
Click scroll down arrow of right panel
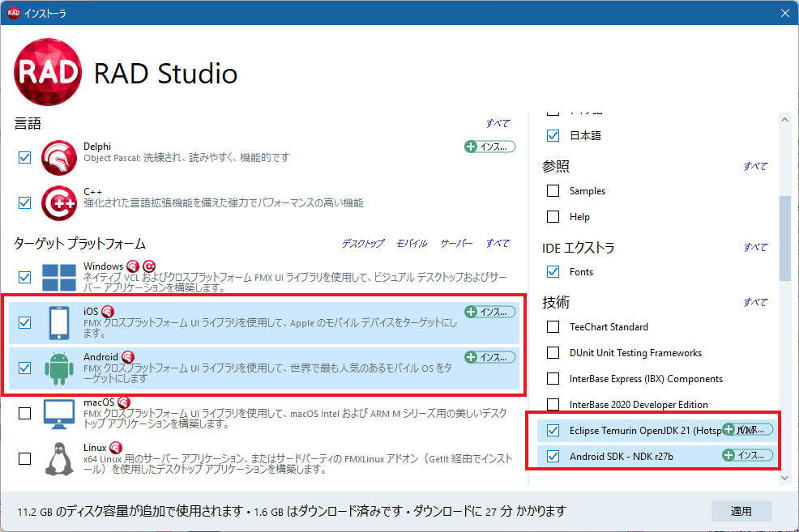coord(784,478)
